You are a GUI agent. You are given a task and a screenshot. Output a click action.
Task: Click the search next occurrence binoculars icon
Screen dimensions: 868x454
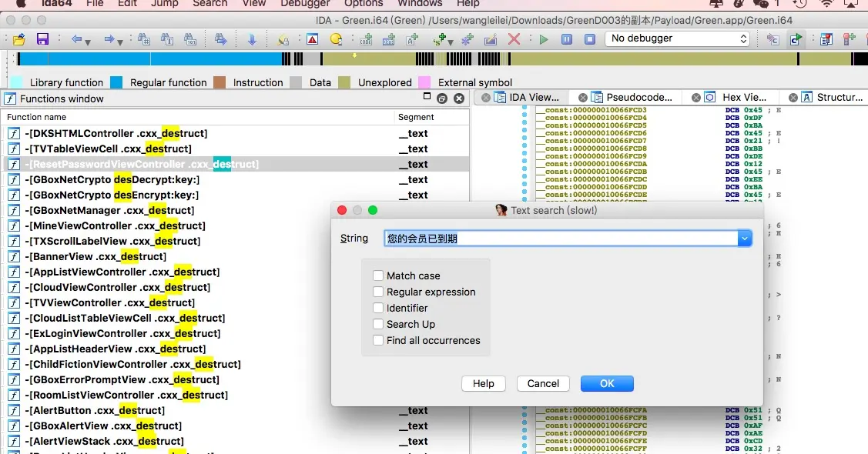point(221,39)
